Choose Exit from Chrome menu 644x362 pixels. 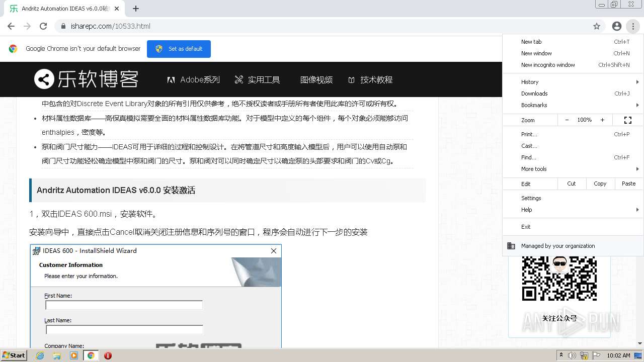[573, 227]
